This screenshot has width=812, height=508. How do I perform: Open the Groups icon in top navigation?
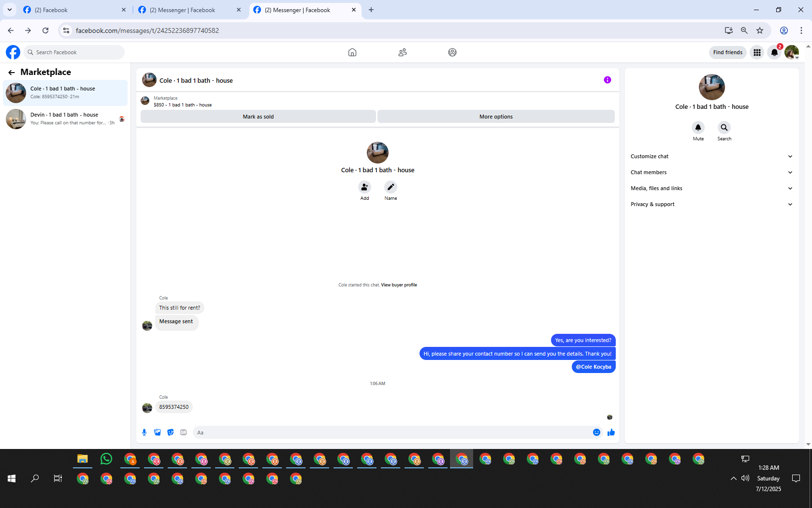tap(452, 52)
